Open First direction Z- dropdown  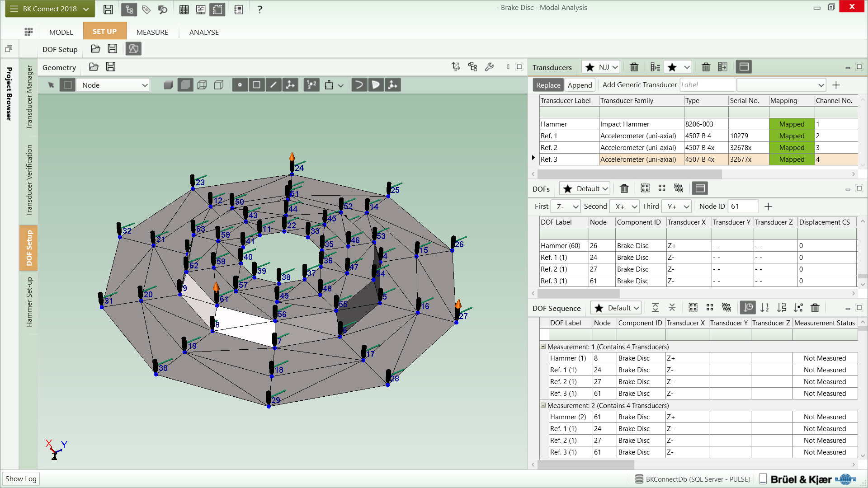point(566,206)
